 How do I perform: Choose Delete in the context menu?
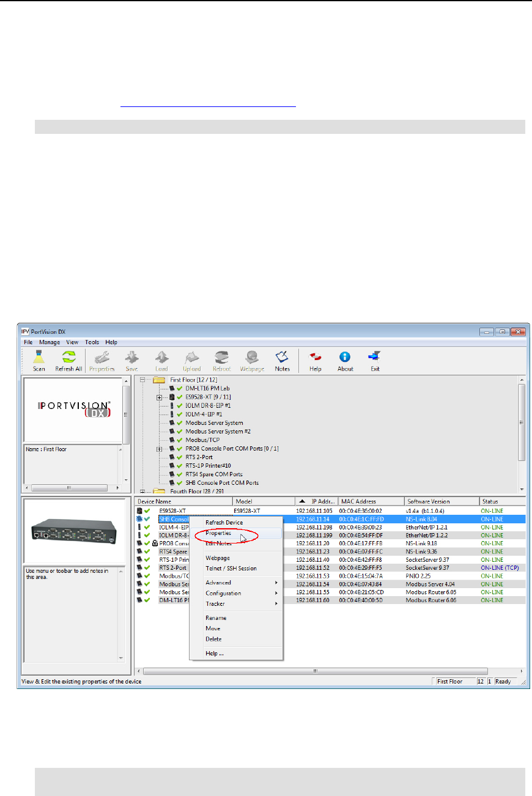pos(236,639)
